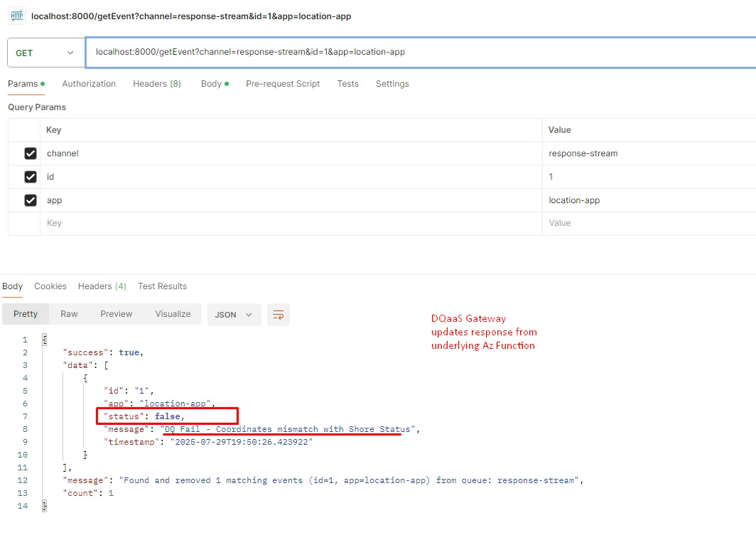Open the request Settings tab
756x557 pixels.
tap(392, 84)
